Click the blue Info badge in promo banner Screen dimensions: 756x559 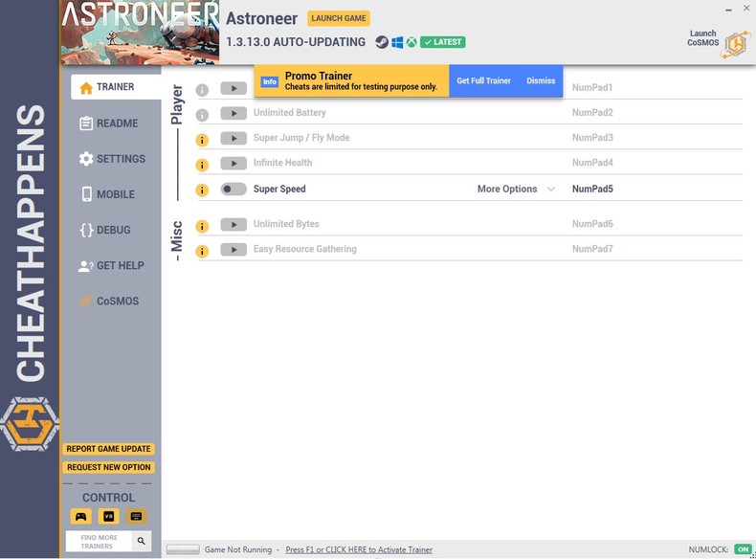pyautogui.click(x=270, y=81)
